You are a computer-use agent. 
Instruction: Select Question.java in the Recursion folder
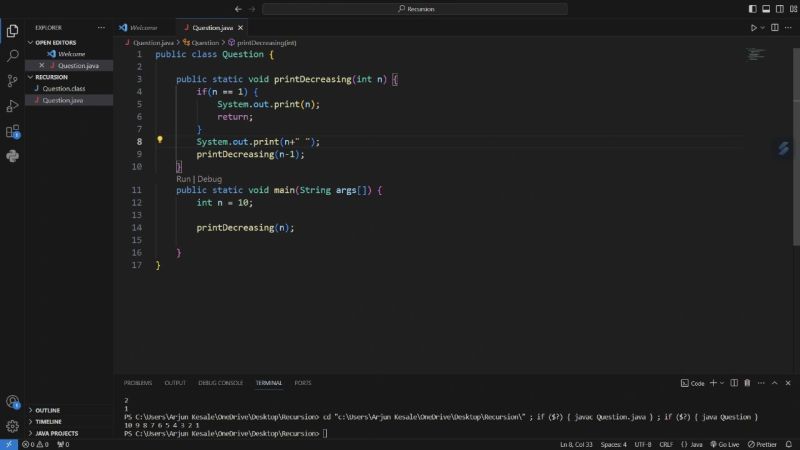tap(63, 100)
